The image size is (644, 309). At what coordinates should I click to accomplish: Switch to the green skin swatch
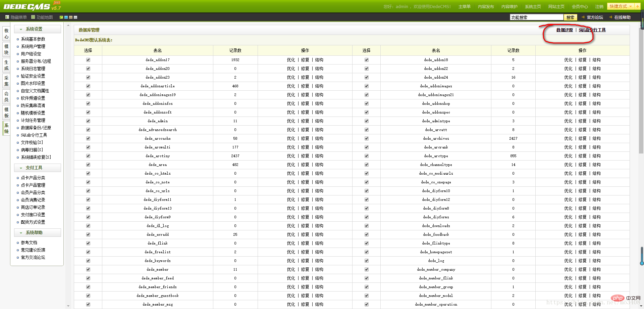pos(61,17)
